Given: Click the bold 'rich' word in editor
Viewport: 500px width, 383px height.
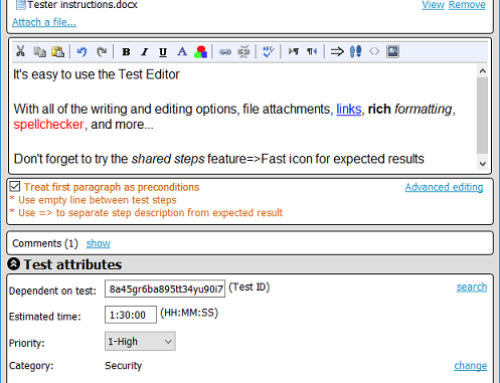Looking at the screenshot, I should (379, 109).
